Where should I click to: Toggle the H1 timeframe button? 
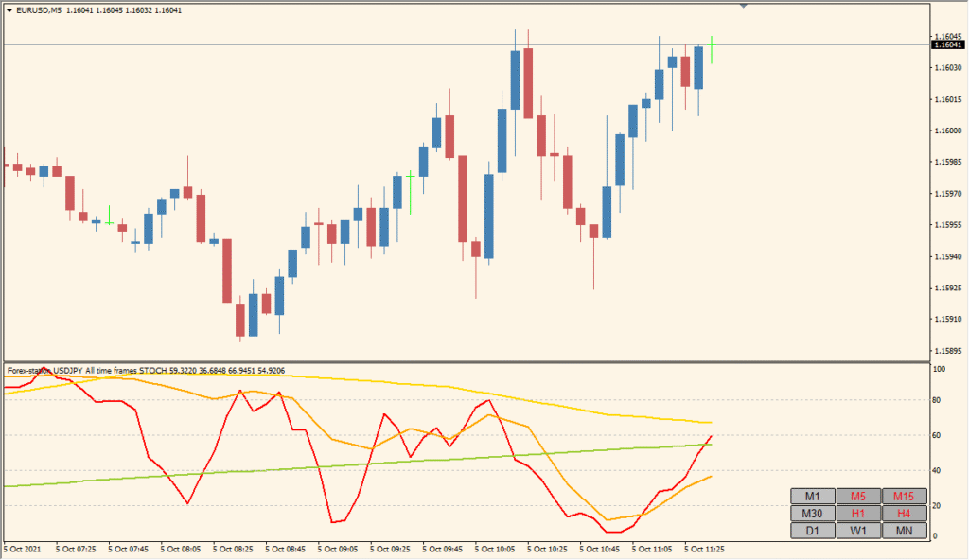[x=858, y=514]
